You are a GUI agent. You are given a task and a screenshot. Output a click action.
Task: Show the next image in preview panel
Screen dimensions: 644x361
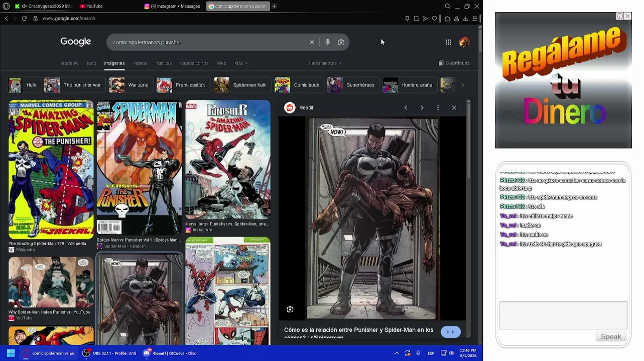coord(422,108)
